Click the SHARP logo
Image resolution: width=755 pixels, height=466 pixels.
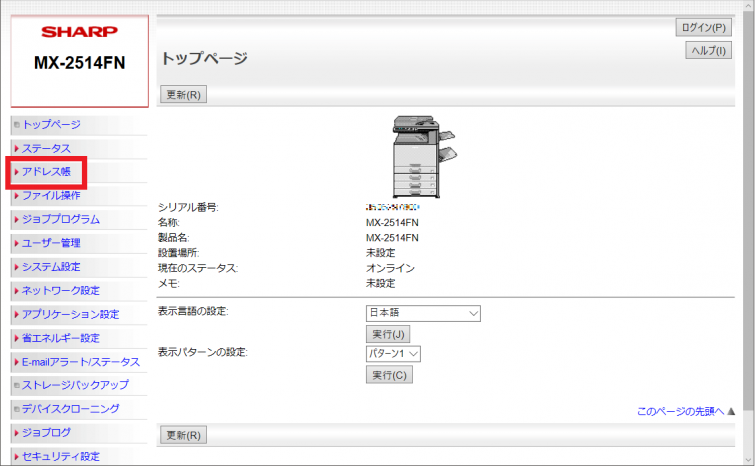[79, 32]
